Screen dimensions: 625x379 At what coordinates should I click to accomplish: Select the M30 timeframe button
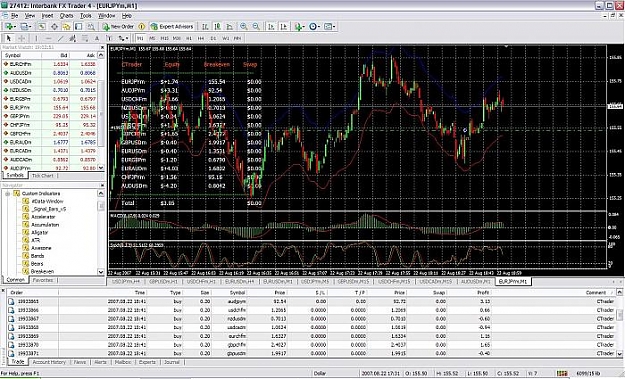[x=177, y=38]
